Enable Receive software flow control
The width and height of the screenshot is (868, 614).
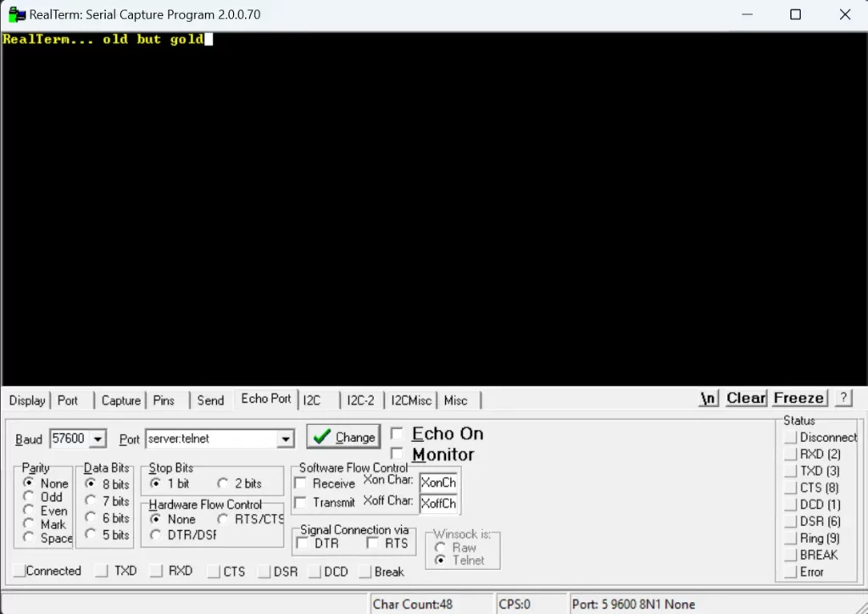pyautogui.click(x=301, y=483)
